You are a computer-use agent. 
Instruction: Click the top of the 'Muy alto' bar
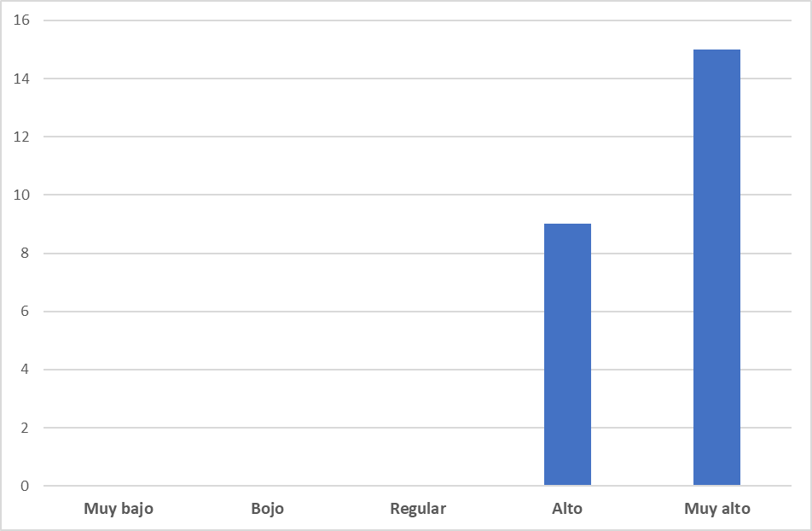(716, 51)
